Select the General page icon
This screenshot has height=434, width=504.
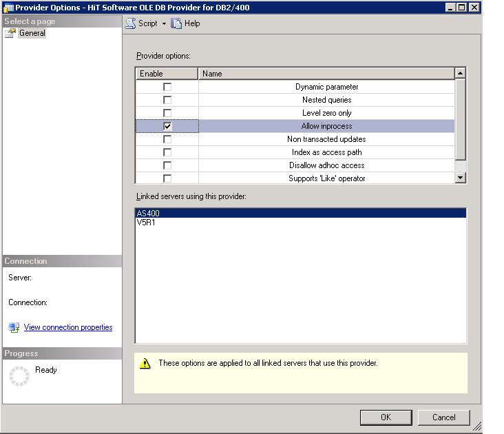click(10, 33)
